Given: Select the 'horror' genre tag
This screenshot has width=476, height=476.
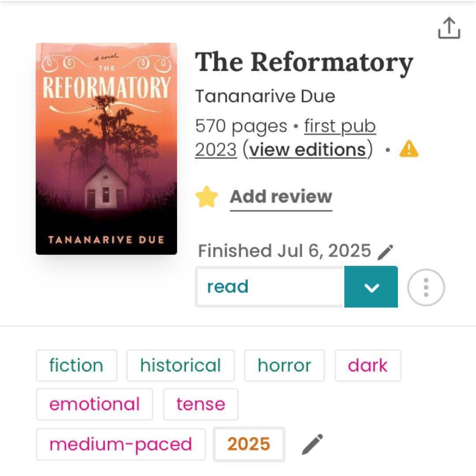Looking at the screenshot, I should (x=284, y=365).
